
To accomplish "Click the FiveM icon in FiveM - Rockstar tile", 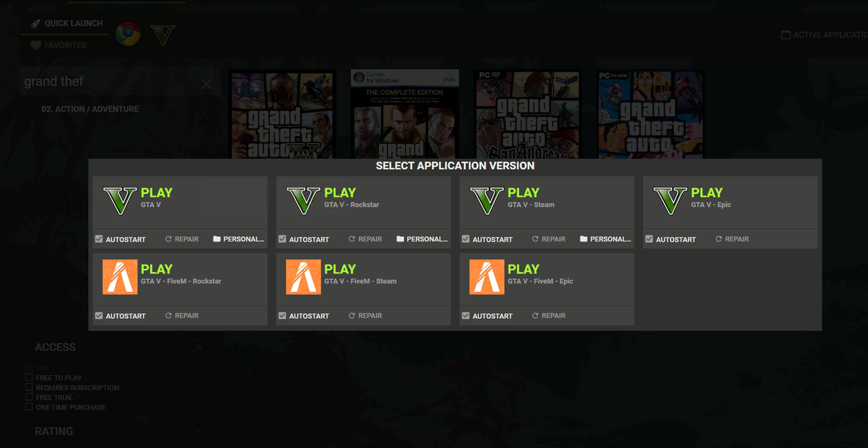I will [120, 277].
